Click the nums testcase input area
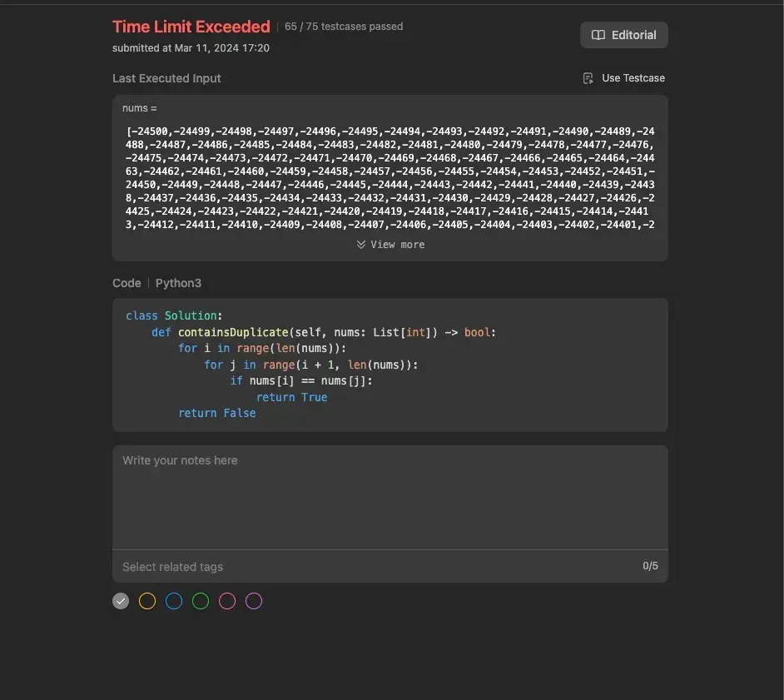This screenshot has width=784, height=700. click(x=390, y=175)
